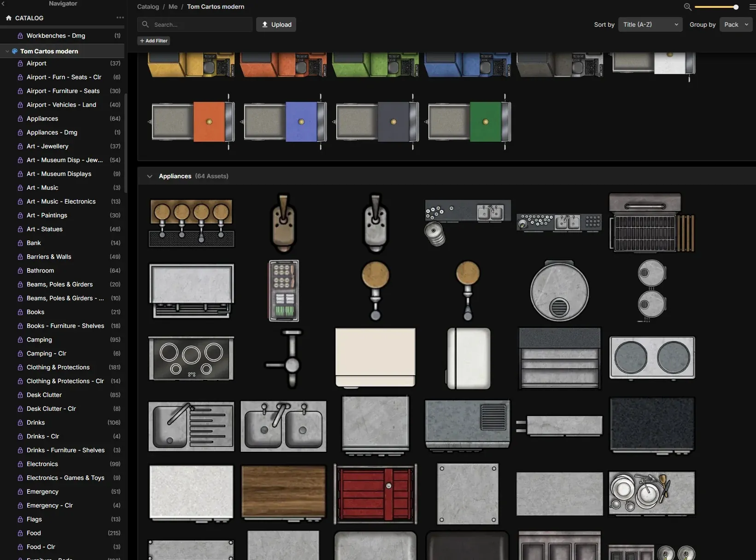
Task: Select the white refrigerator asset
Action: coord(468,358)
